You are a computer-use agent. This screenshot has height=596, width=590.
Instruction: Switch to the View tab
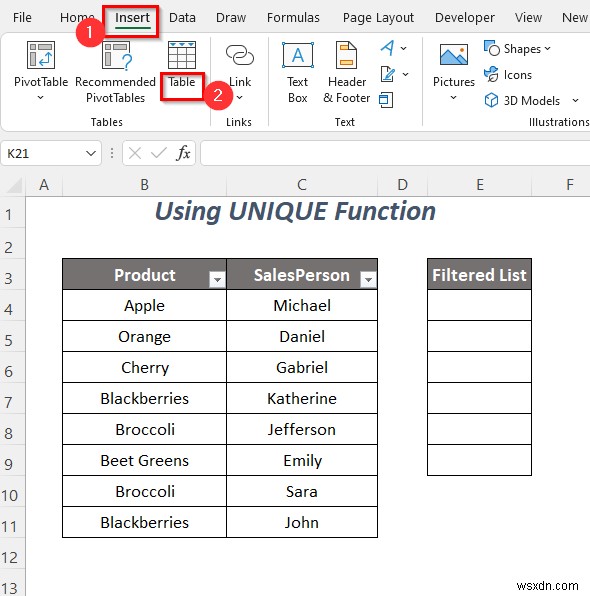[528, 17]
